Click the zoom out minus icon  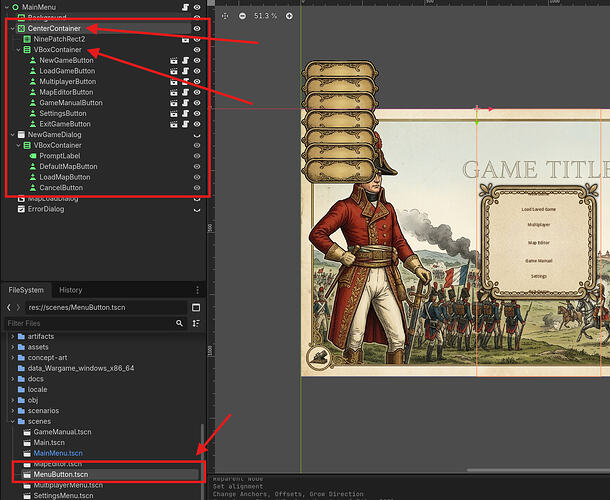pyautogui.click(x=242, y=16)
